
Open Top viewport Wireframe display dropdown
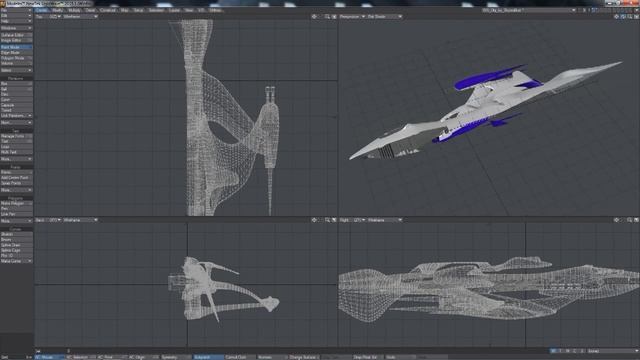(x=80, y=17)
